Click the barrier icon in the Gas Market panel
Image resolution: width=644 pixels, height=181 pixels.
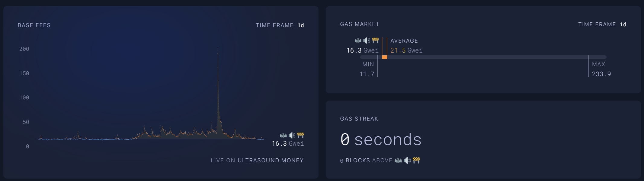(x=375, y=40)
